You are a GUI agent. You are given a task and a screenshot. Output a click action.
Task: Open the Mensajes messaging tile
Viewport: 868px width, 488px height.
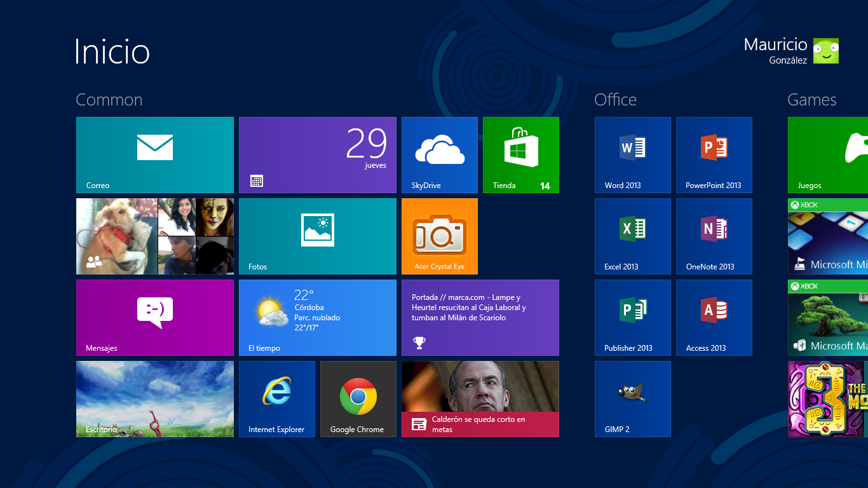tap(154, 317)
